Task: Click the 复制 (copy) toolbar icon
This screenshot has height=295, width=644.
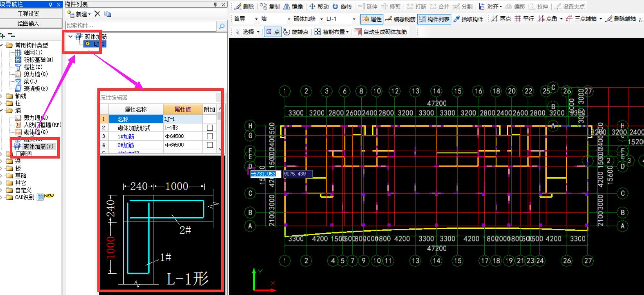Action: click(x=270, y=7)
